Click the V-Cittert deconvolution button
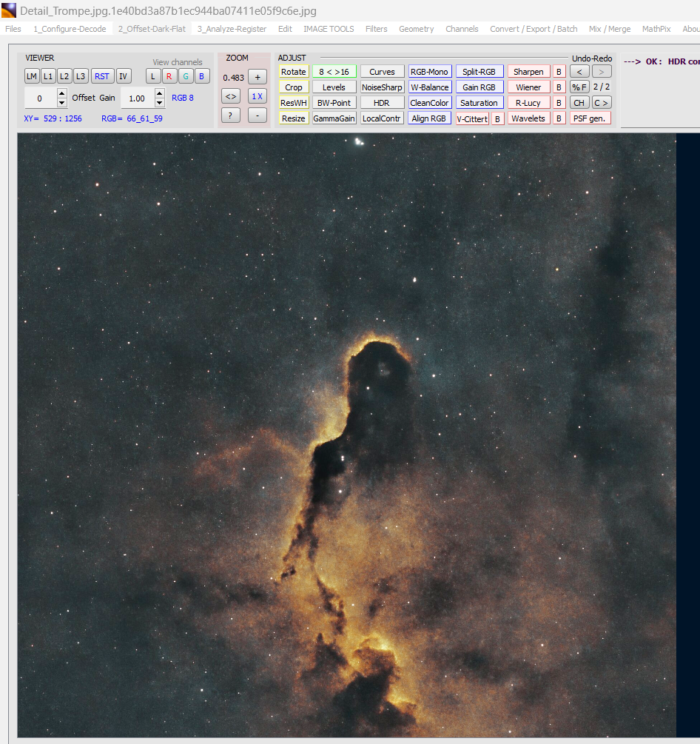The height and width of the screenshot is (744, 700). [472, 119]
